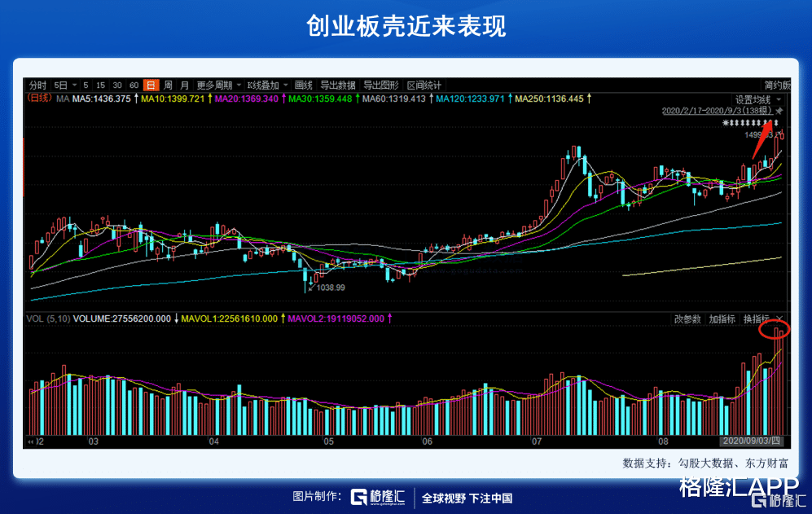This screenshot has height=514, width=812.
Task: Click the 08 month marker on time axis
Action: (663, 442)
